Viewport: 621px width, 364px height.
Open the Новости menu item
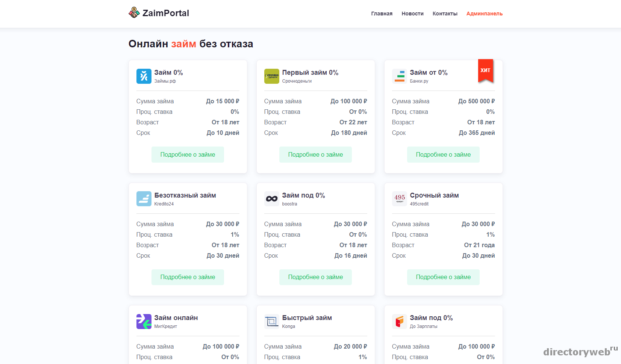click(x=412, y=14)
